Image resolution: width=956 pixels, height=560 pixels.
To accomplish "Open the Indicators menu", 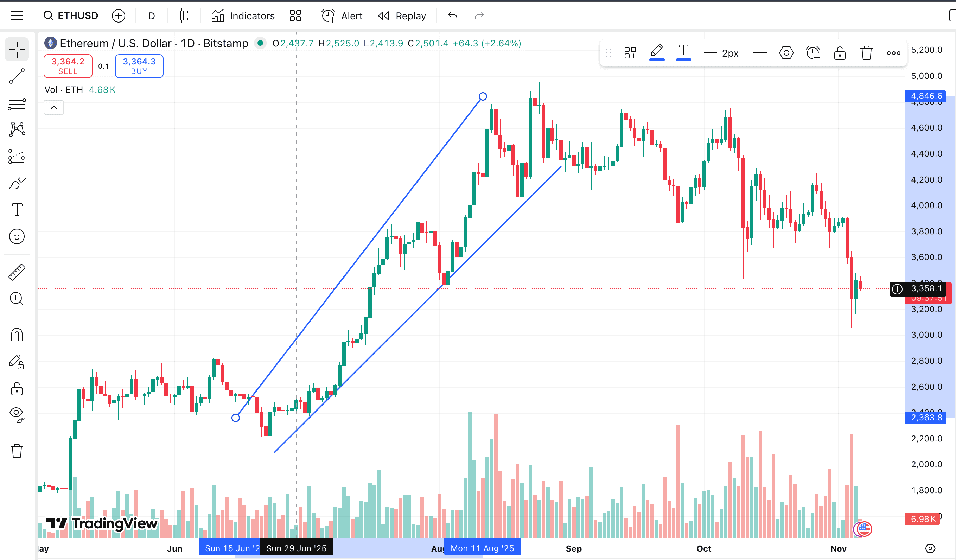I will coord(243,16).
